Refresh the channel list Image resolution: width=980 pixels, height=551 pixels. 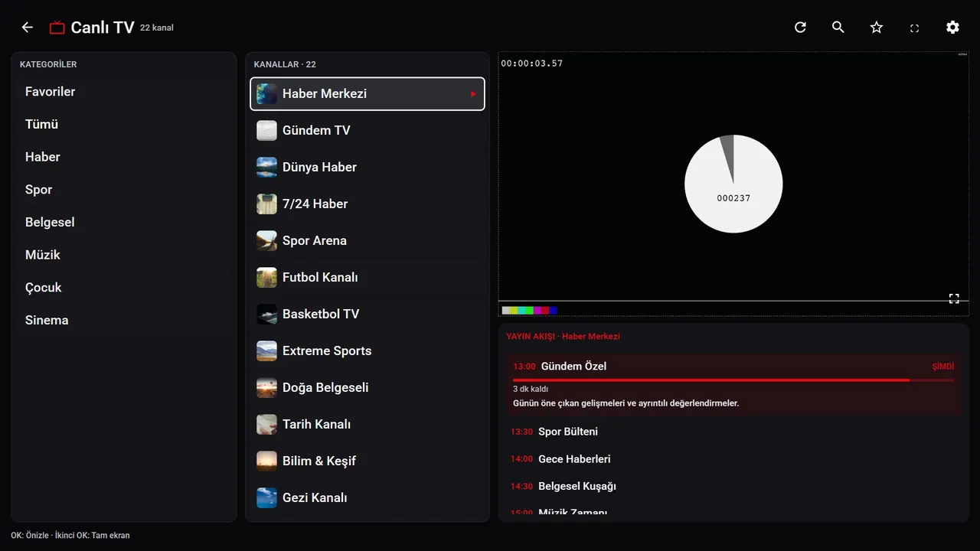pyautogui.click(x=800, y=28)
